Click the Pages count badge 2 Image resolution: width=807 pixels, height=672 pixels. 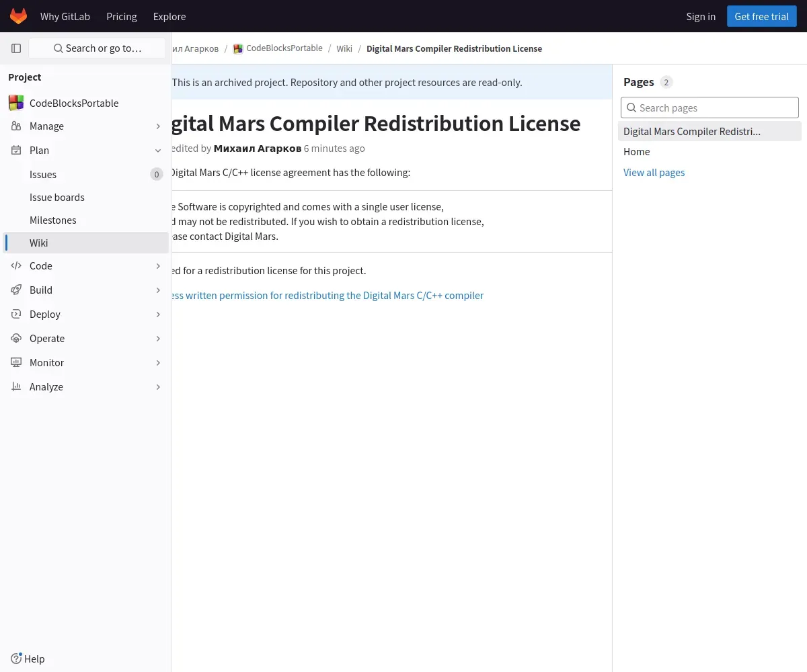tap(666, 82)
